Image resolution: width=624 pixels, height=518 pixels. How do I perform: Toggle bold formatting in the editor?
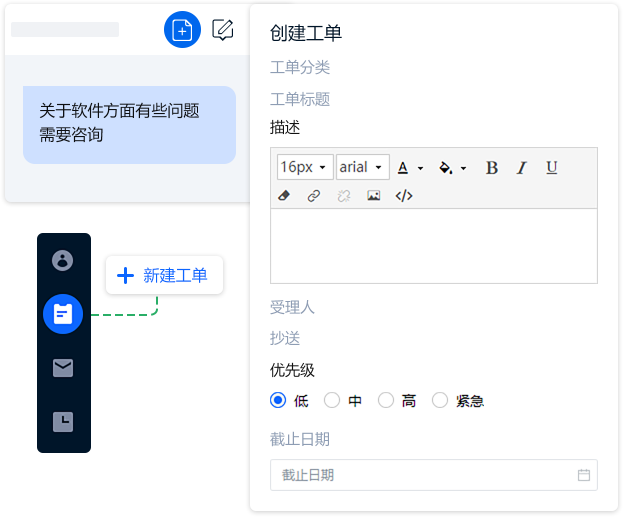pos(491,167)
